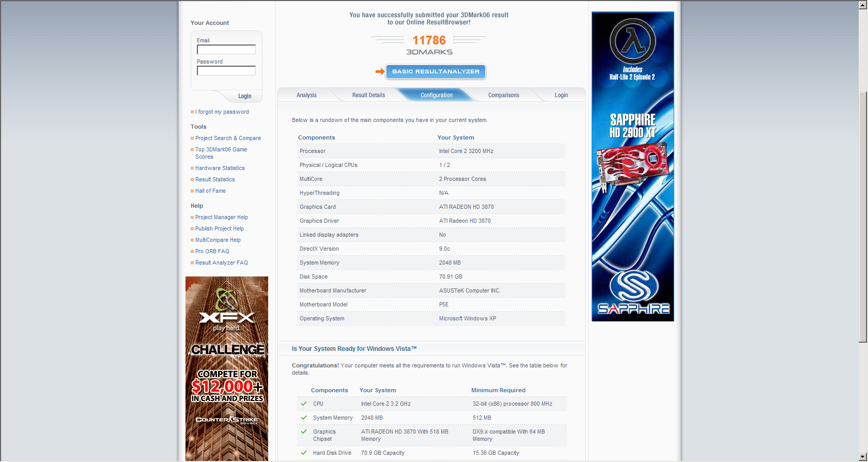Click the vertical scrollbar thumb
Screen dimensions: 868x462
(863, 217)
